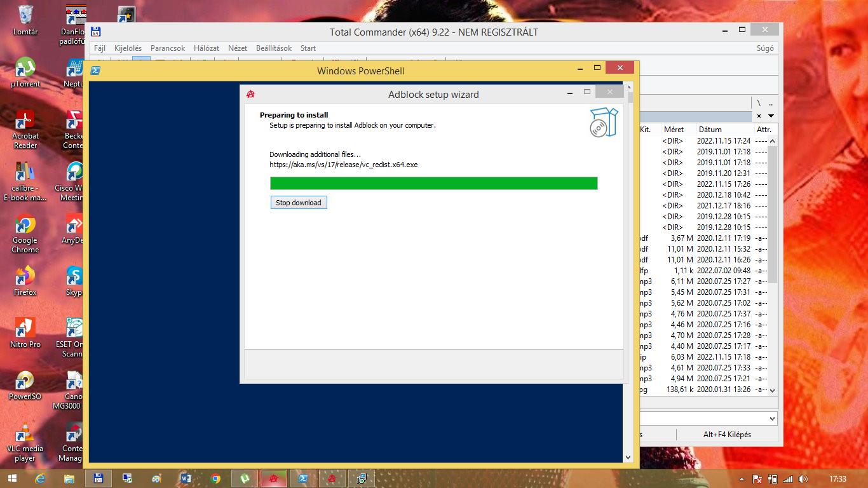Click the green download progress bar
Image resolution: width=868 pixels, height=488 pixels.
[x=433, y=184]
